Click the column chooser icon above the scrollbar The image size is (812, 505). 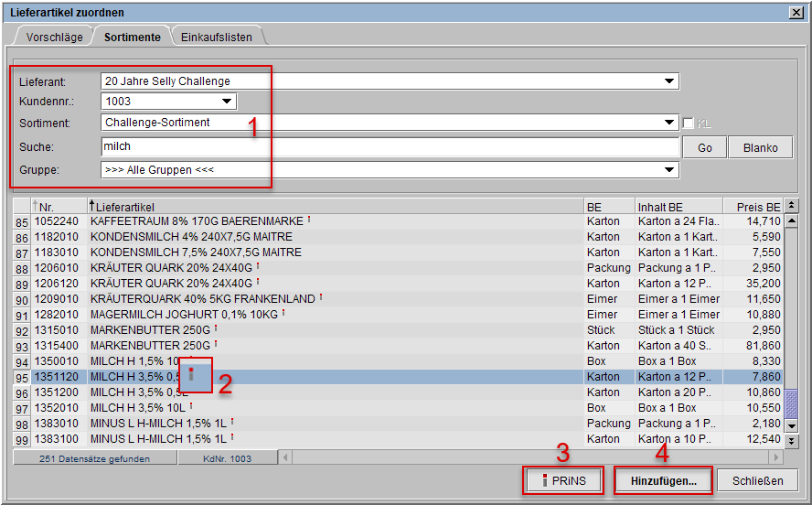pyautogui.click(x=792, y=206)
